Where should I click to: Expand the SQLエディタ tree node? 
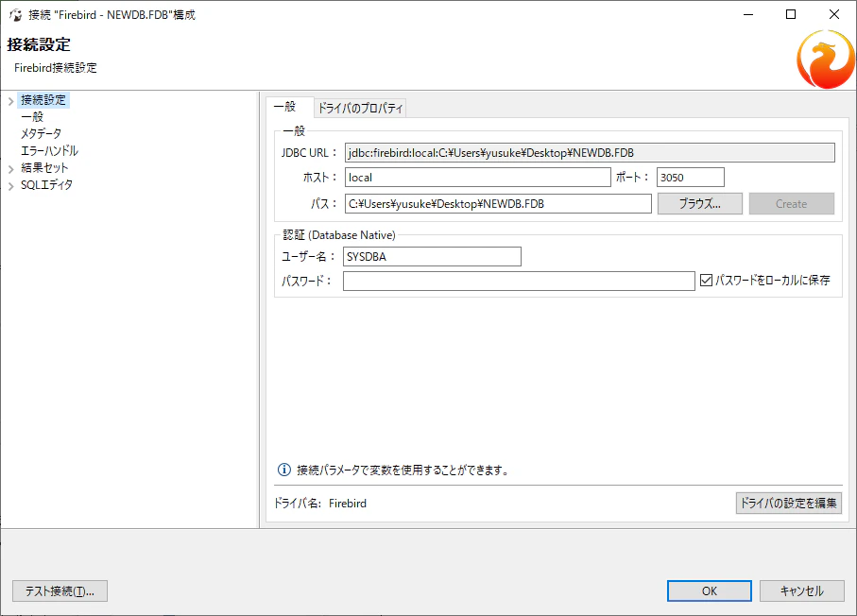10,186
